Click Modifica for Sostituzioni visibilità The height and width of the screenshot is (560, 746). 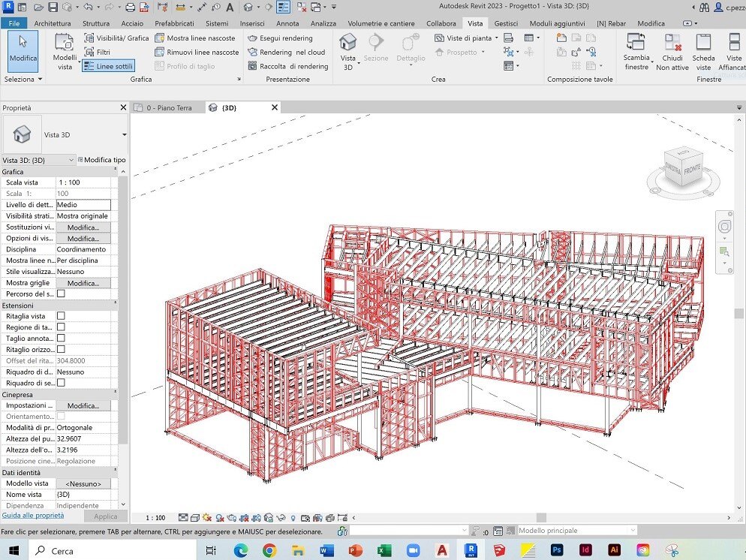(x=83, y=227)
